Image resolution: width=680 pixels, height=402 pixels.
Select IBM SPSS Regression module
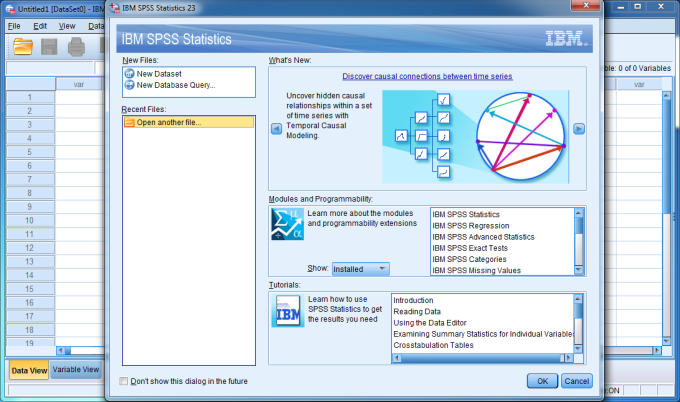[x=471, y=226]
